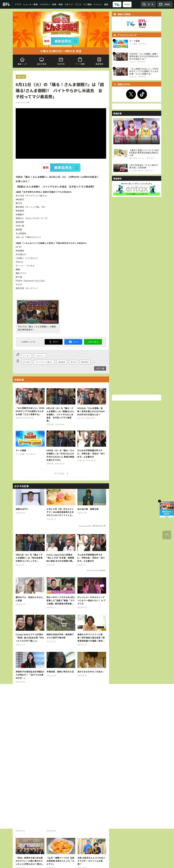This screenshot has height=868, width=174.
Task: Select the 映画 menu item
Action: 60,4
